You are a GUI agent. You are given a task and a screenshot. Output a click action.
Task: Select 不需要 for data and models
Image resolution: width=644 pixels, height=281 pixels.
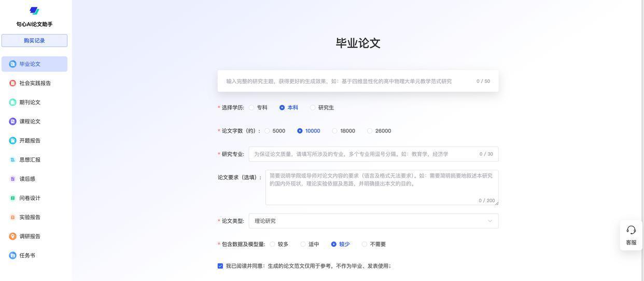[365, 244]
